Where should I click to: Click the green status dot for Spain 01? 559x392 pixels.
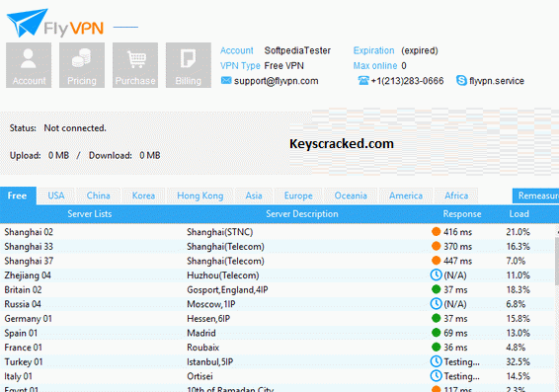coord(436,333)
